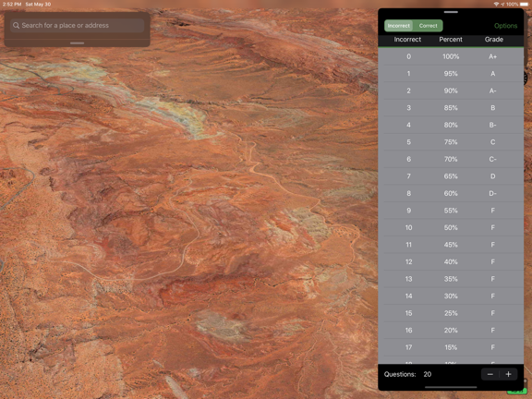The height and width of the screenshot is (399, 532).
Task: Select the row with 11 incorrect, 45%
Action: (451, 245)
